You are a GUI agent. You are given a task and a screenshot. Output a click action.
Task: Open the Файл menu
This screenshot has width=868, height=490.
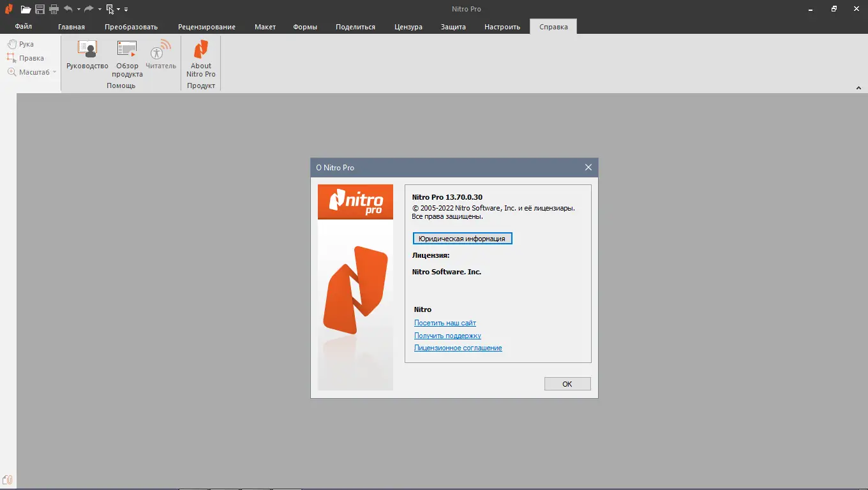(24, 27)
